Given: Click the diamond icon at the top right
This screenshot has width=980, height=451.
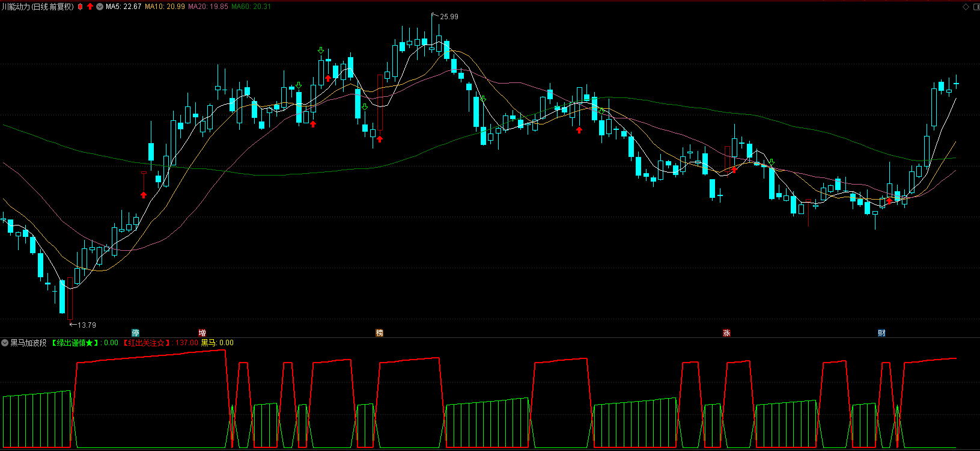Looking at the screenshot, I should point(966,7).
